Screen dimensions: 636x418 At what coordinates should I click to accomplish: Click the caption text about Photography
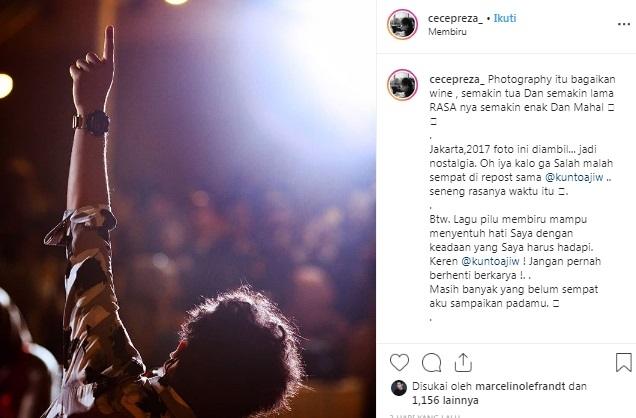click(x=522, y=93)
